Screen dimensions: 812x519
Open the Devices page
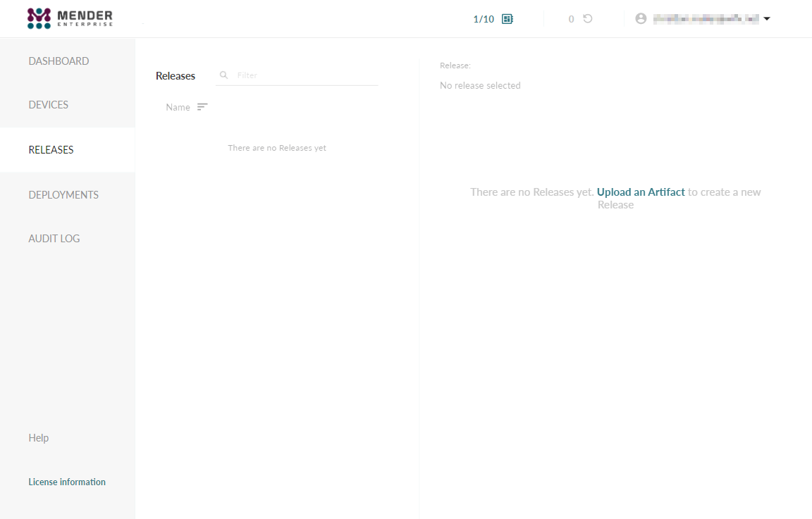pos(49,105)
